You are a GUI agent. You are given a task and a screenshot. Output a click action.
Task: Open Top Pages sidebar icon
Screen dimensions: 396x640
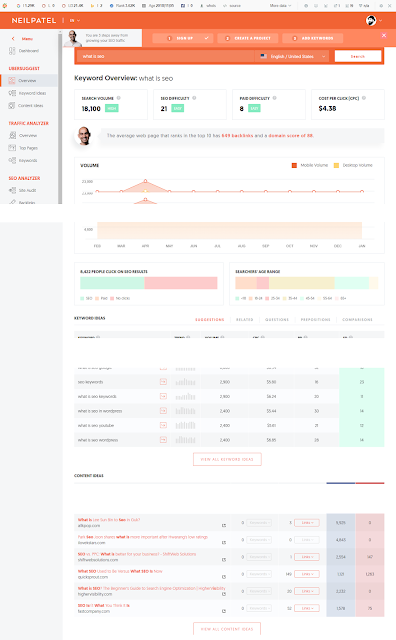[12, 148]
